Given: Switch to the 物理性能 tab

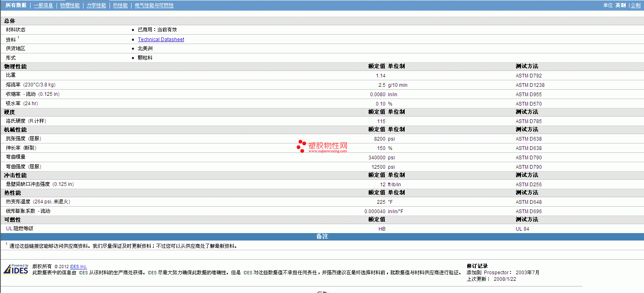Looking at the screenshot, I should click(70, 5).
